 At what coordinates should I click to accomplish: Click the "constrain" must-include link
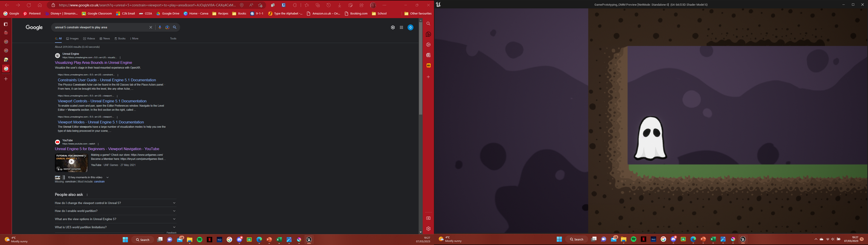click(99, 182)
